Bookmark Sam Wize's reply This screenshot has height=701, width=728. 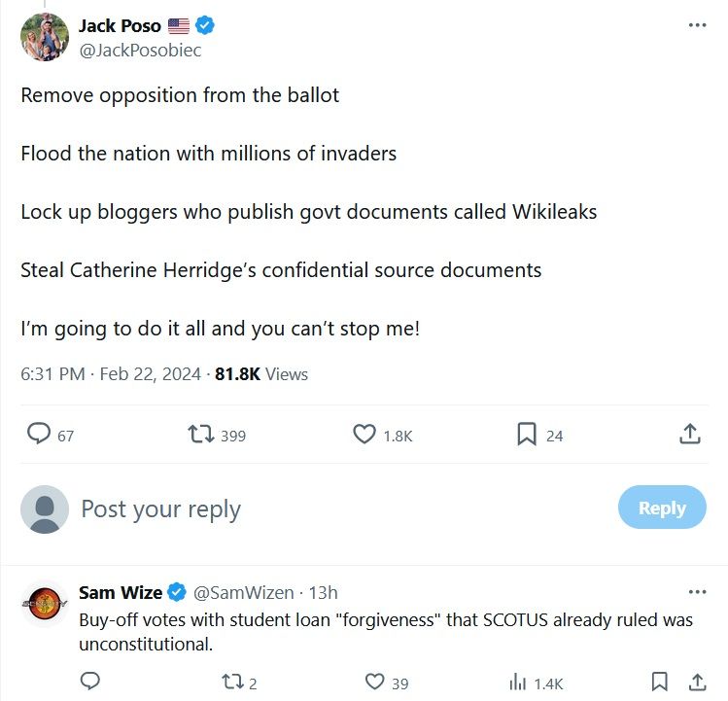[x=660, y=682]
